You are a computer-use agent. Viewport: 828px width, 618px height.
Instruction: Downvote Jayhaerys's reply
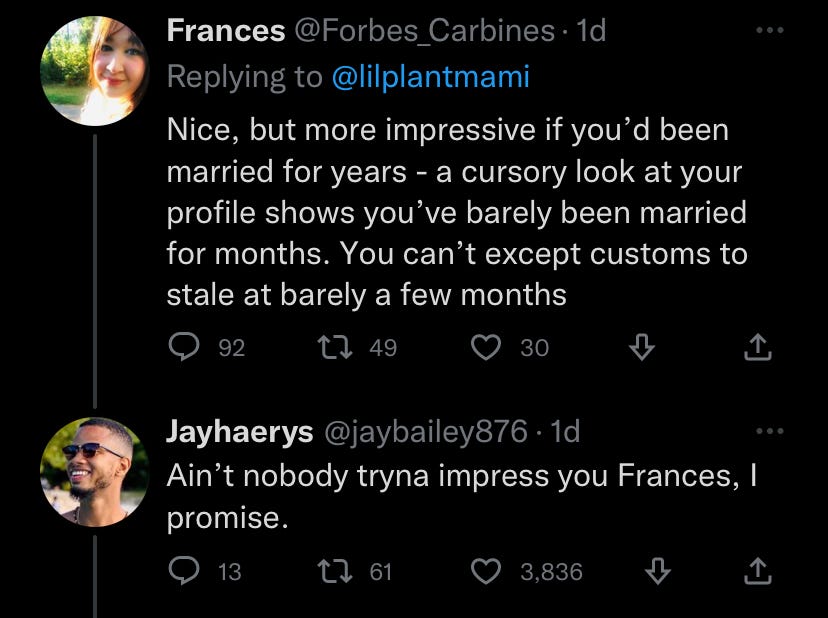[x=658, y=571]
